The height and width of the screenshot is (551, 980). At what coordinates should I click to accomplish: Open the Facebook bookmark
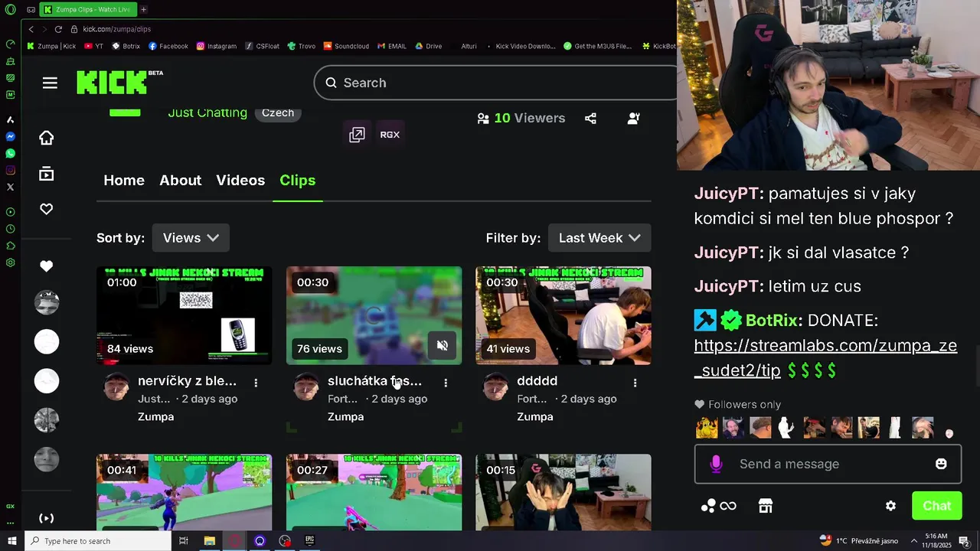[168, 46]
